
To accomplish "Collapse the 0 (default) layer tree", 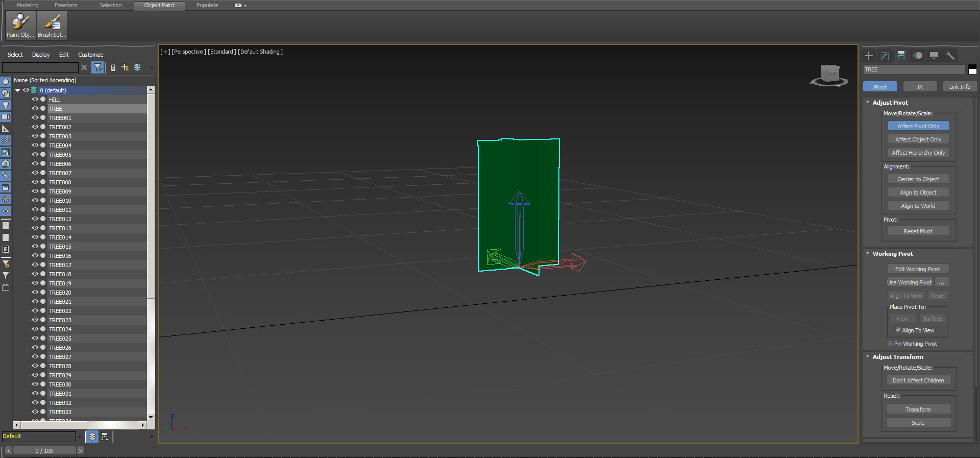I will tap(18, 90).
